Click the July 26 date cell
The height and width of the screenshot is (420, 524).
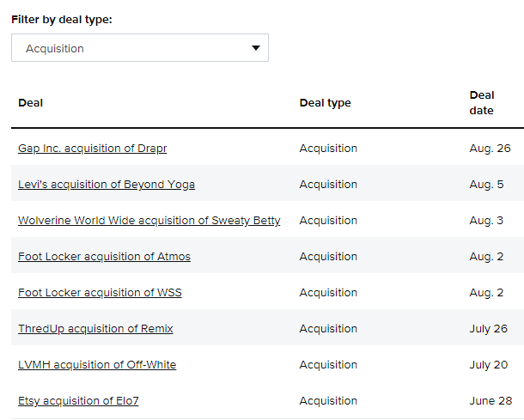pyautogui.click(x=490, y=329)
